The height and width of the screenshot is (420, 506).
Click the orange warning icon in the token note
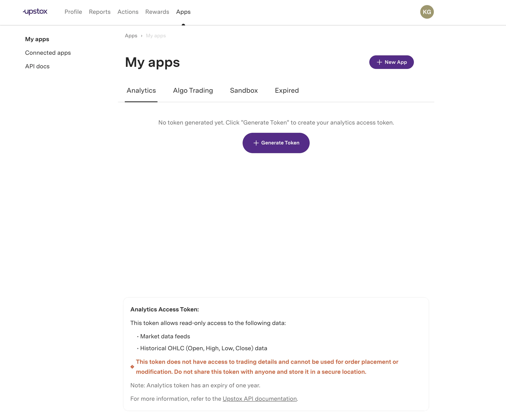click(x=132, y=367)
